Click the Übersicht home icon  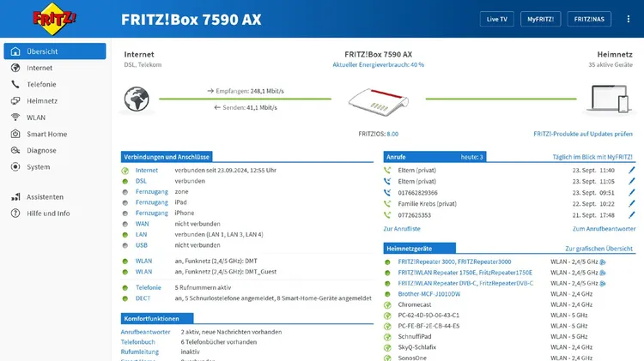click(15, 51)
